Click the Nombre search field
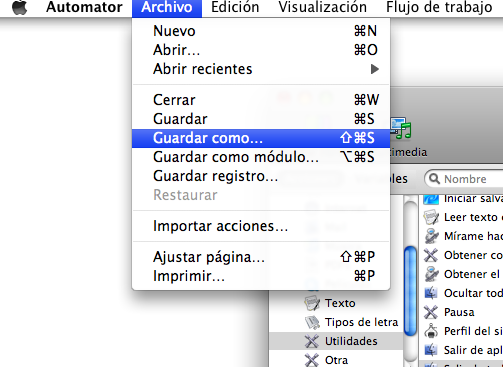Viewport: 503px width, 367px height. (x=464, y=179)
